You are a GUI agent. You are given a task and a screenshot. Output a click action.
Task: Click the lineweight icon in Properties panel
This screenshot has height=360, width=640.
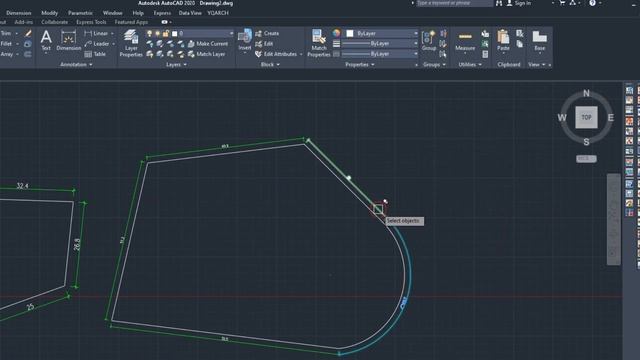pyautogui.click(x=336, y=44)
